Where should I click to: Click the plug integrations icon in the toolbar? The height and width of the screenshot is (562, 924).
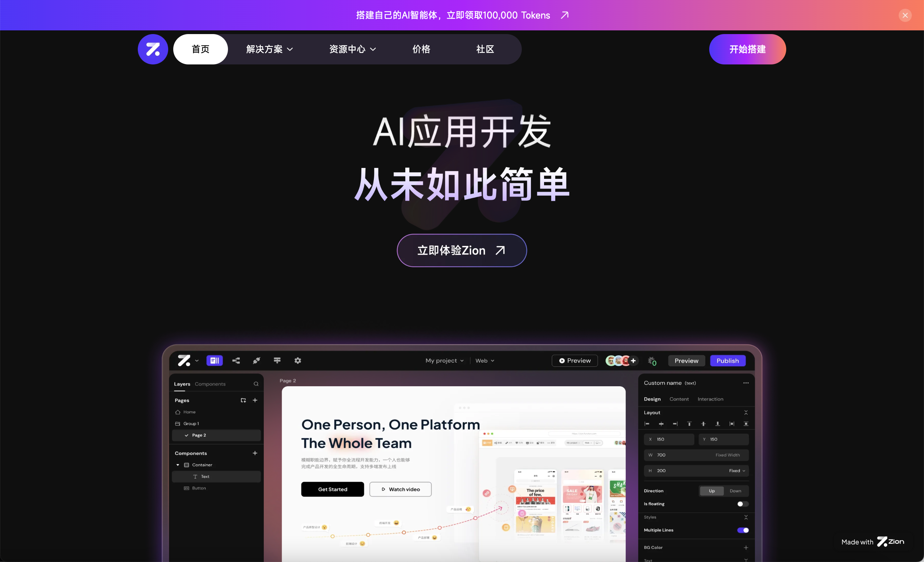pos(257,360)
